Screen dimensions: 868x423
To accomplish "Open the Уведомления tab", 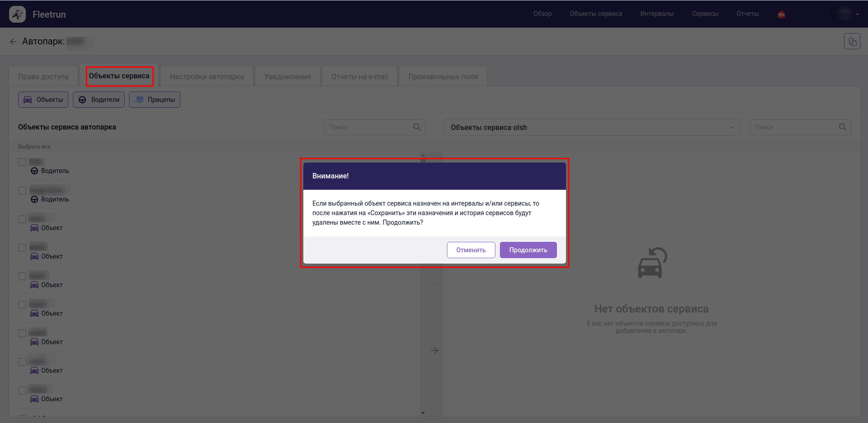I will click(x=288, y=77).
